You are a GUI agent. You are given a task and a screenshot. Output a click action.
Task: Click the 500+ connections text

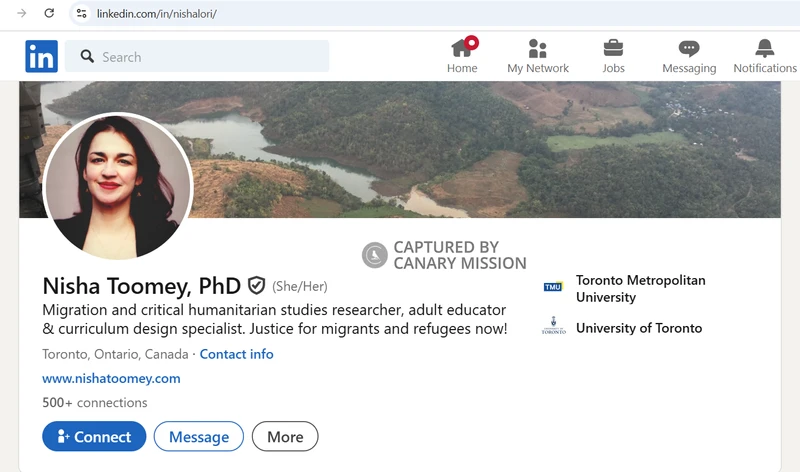(95, 403)
